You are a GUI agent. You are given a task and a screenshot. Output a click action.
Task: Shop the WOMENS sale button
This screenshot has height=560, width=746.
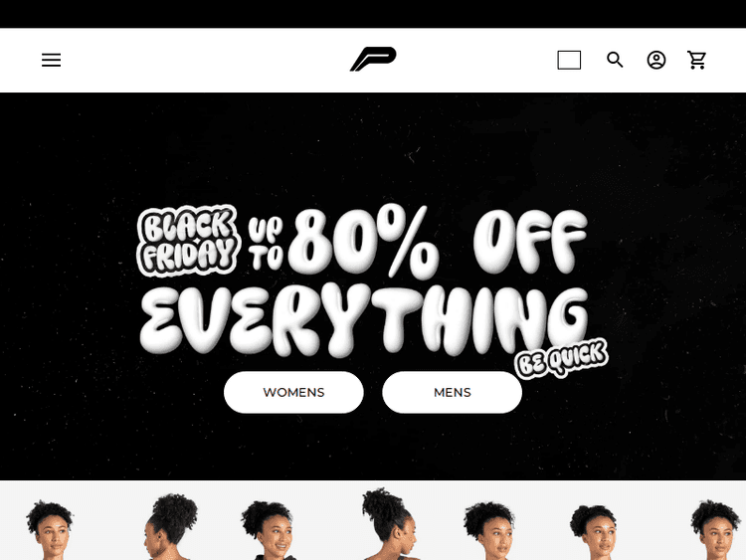pyautogui.click(x=293, y=392)
